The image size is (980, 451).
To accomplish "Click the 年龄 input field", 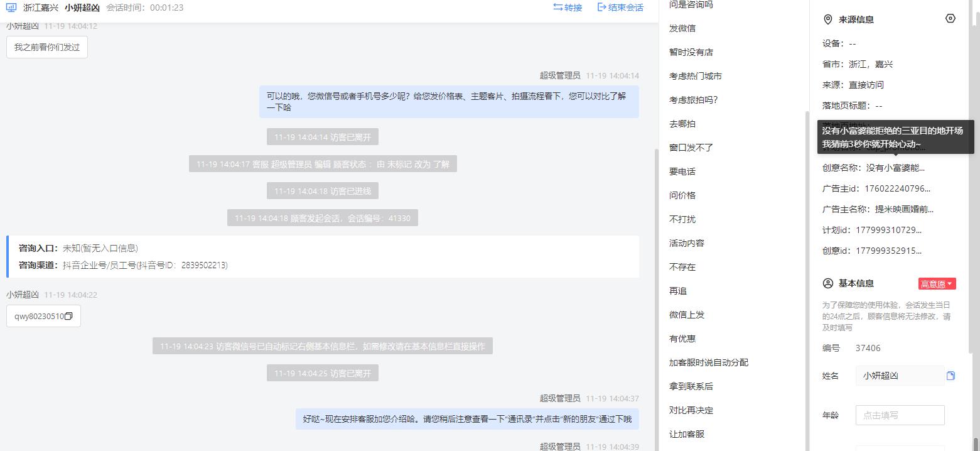I will click(x=900, y=415).
